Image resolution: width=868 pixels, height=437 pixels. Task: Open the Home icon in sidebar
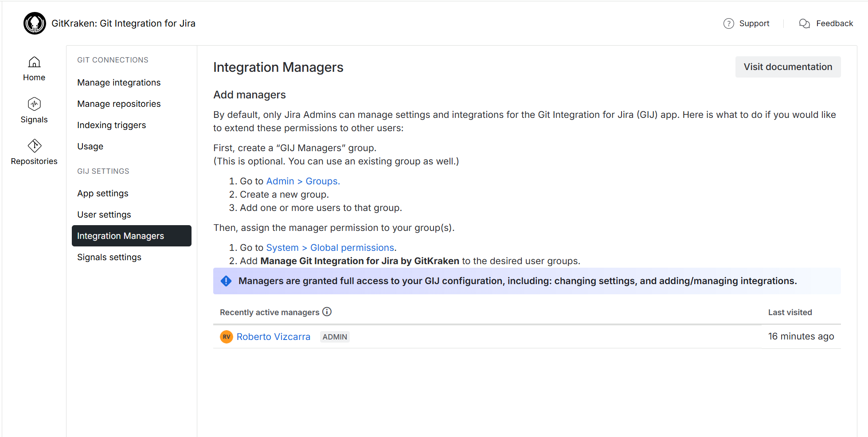(x=34, y=62)
